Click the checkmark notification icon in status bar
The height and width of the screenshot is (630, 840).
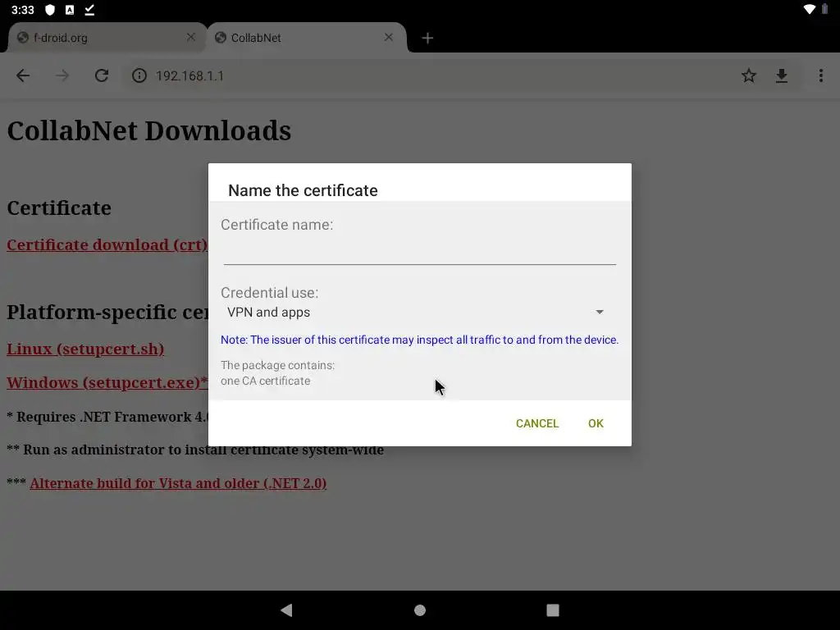89,10
